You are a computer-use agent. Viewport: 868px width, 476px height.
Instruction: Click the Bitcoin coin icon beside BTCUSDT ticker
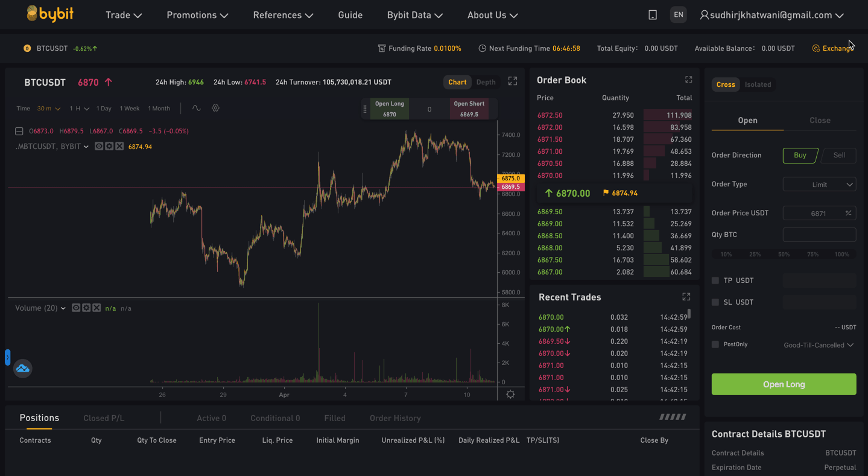pos(27,48)
